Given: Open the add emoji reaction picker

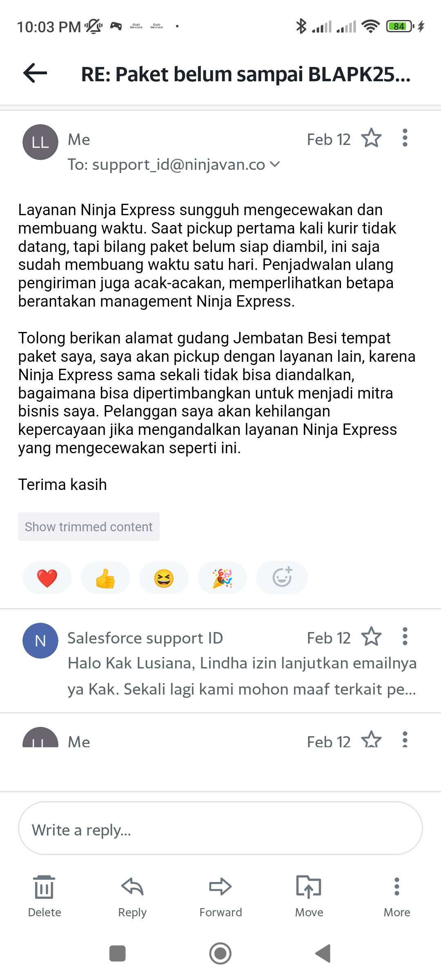Looking at the screenshot, I should 282,578.
